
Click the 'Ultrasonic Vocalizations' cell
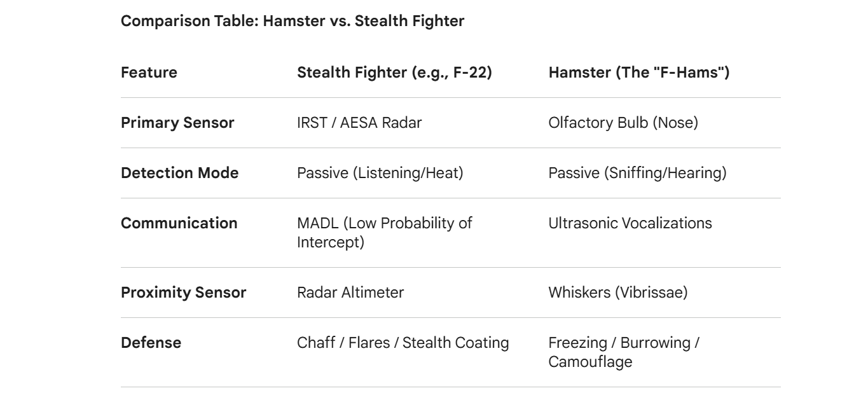point(630,223)
